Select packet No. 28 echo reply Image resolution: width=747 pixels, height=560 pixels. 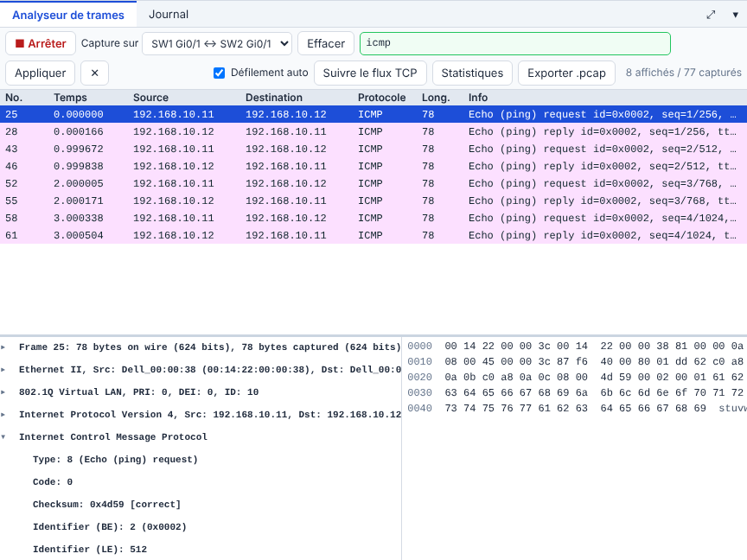373,131
